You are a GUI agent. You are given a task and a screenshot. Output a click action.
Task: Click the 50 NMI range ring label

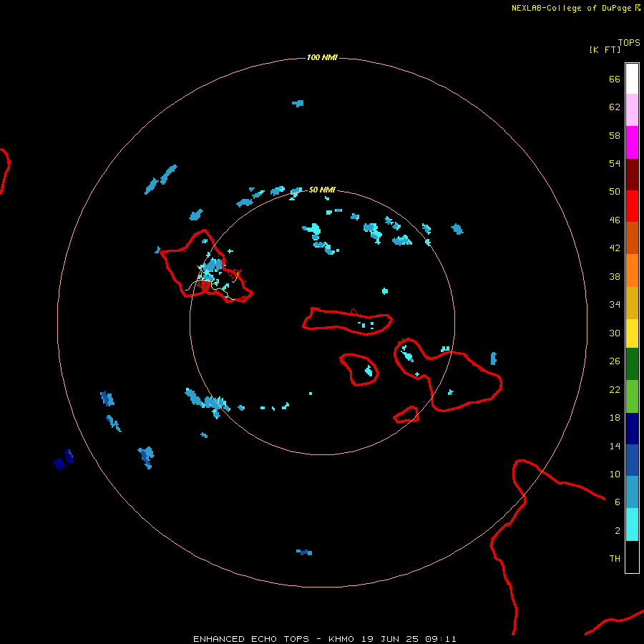pyautogui.click(x=322, y=190)
